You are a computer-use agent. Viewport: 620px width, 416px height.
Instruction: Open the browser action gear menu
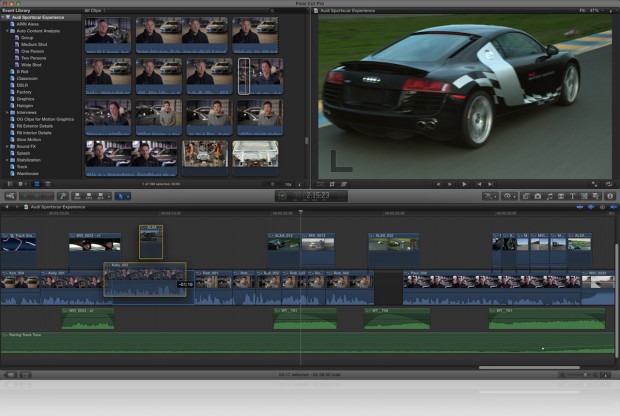pyautogui.click(x=21, y=184)
